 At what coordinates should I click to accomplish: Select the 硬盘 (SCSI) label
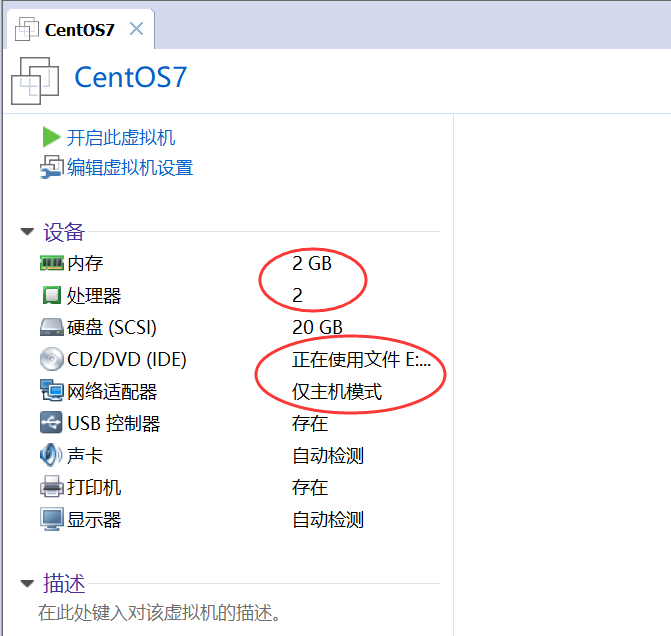point(112,327)
